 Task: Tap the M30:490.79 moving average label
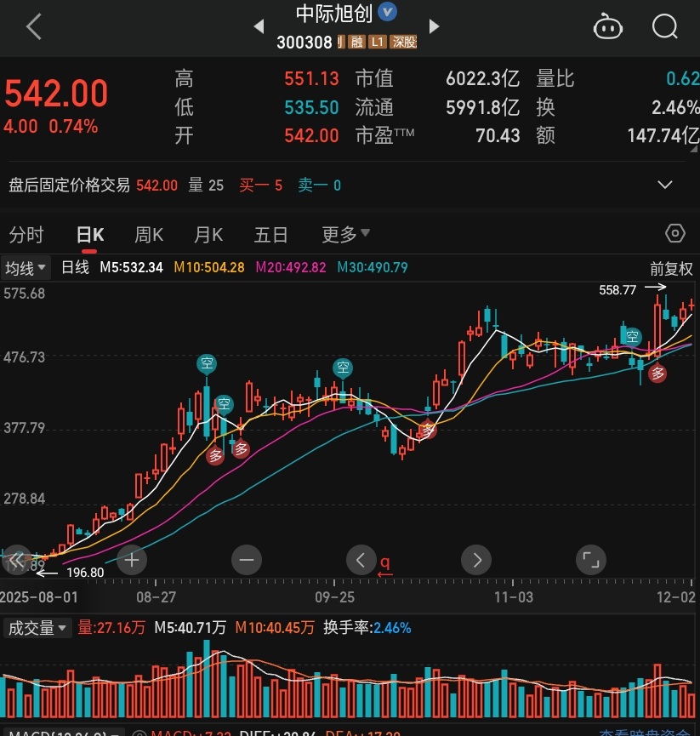tap(373, 267)
